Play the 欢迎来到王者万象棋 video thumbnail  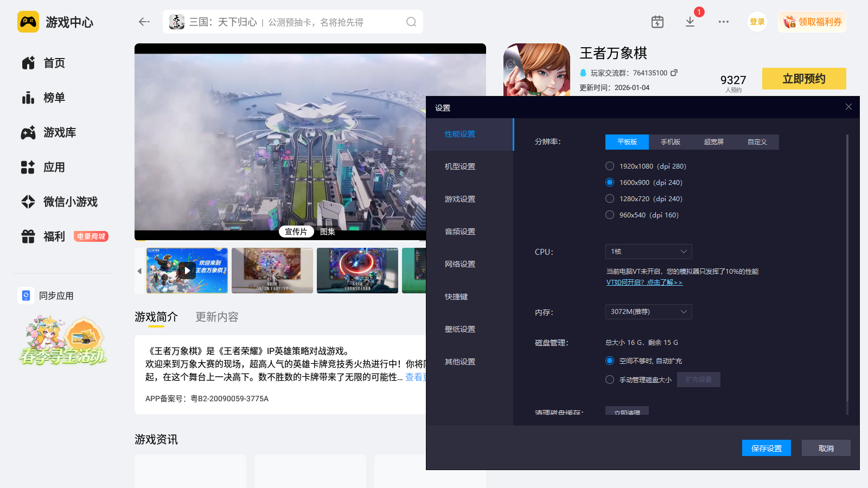point(187,271)
